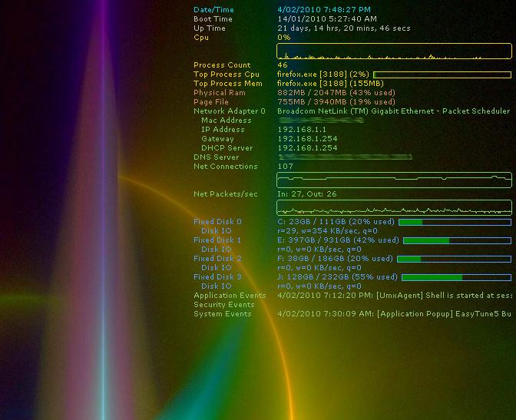
Task: Select the Fixed Disk 3 label
Action: coord(217,277)
